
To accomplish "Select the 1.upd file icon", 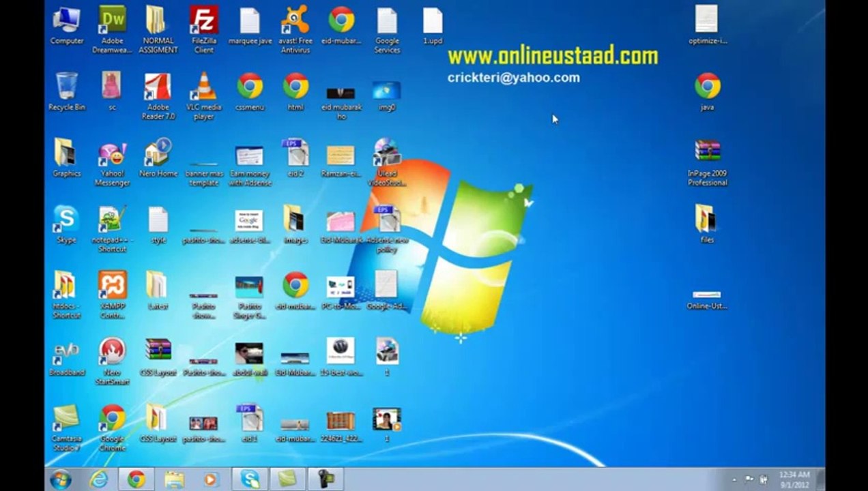I will click(433, 26).
